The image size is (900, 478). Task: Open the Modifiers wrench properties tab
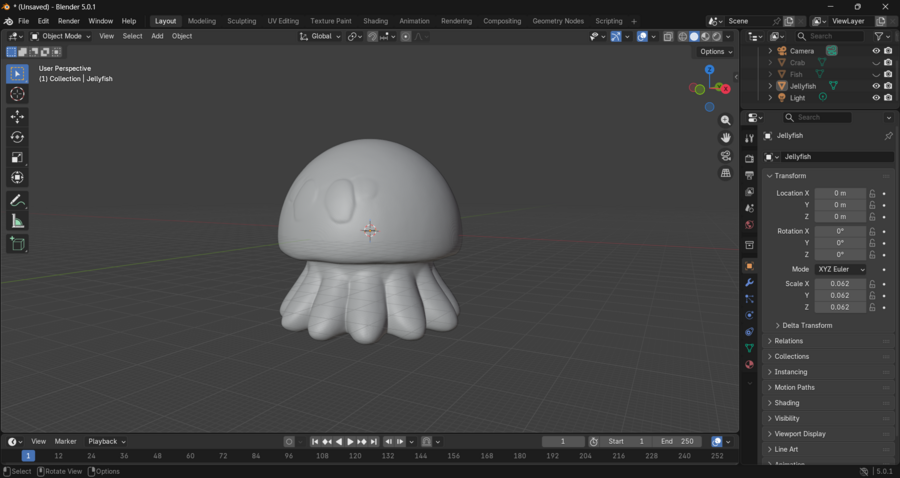[749, 283]
